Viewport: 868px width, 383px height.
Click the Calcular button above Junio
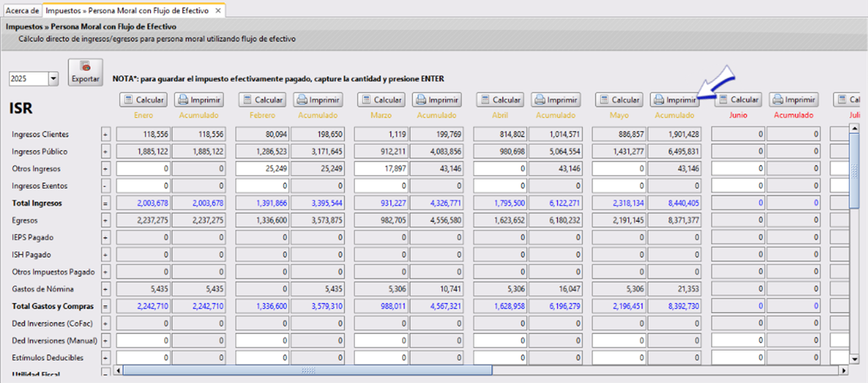tap(738, 100)
